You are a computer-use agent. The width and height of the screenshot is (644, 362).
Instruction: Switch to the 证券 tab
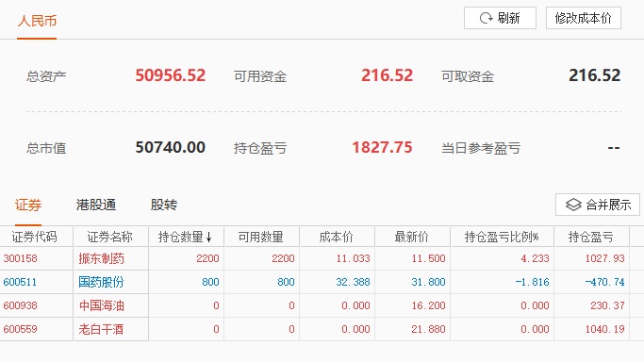pos(28,205)
